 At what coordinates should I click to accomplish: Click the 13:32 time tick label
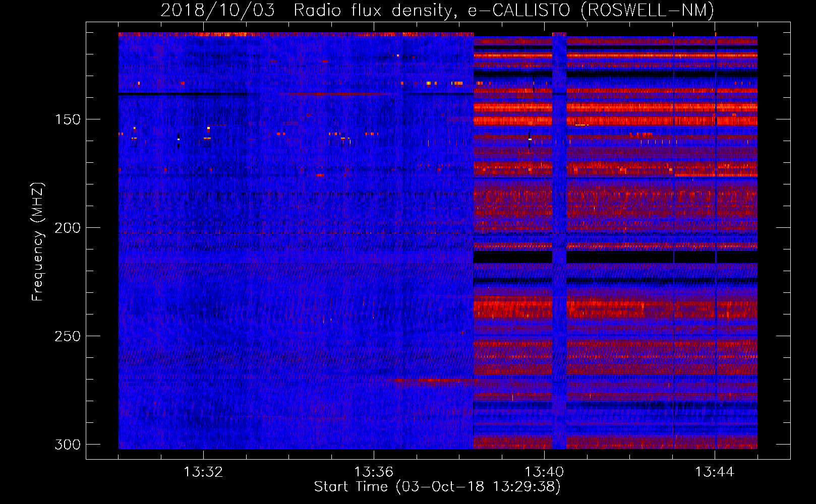tap(203, 472)
